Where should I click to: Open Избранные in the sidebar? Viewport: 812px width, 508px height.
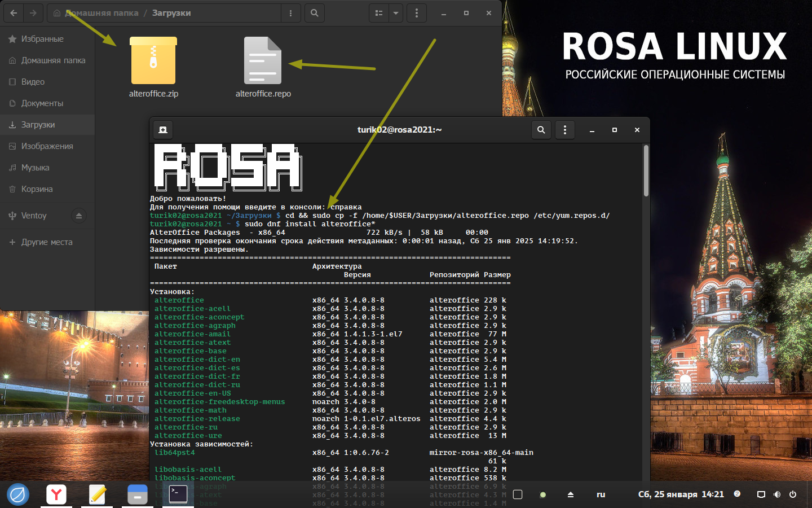coord(42,39)
